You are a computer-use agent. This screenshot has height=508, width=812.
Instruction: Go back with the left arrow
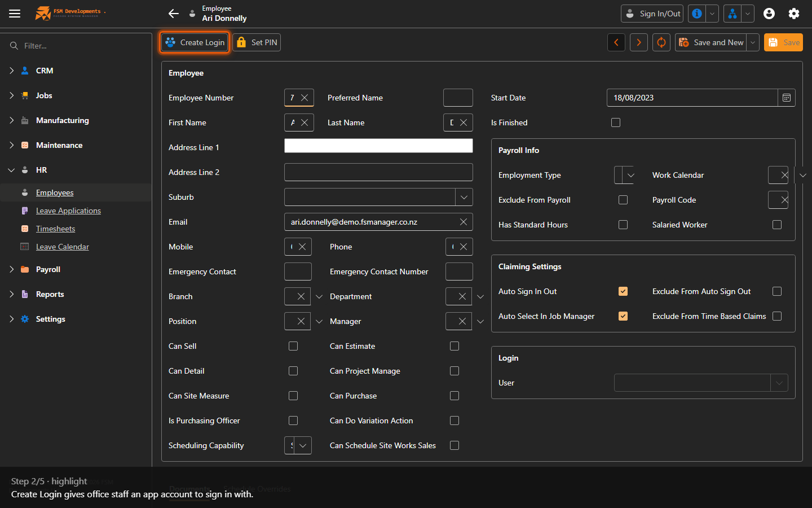pyautogui.click(x=174, y=14)
